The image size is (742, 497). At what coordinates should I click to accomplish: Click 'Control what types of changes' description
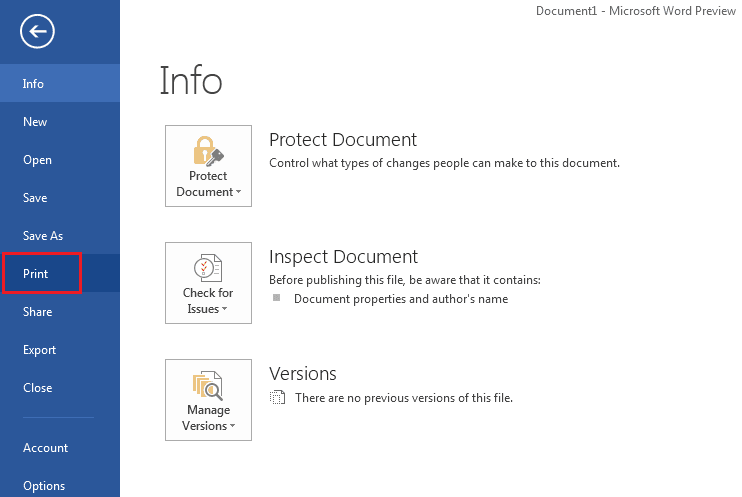(444, 163)
